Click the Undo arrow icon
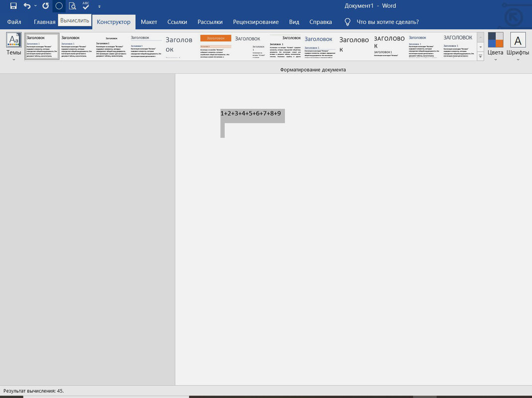The height and width of the screenshot is (398, 532). pos(27,6)
